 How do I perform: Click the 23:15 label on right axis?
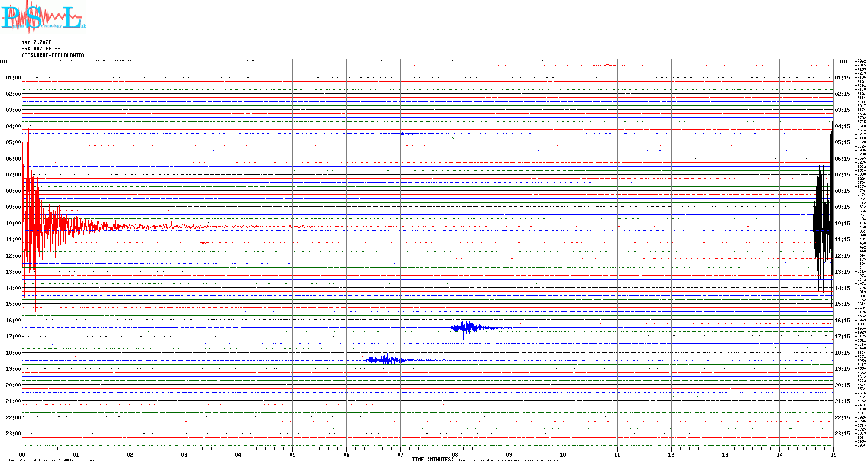point(842,434)
